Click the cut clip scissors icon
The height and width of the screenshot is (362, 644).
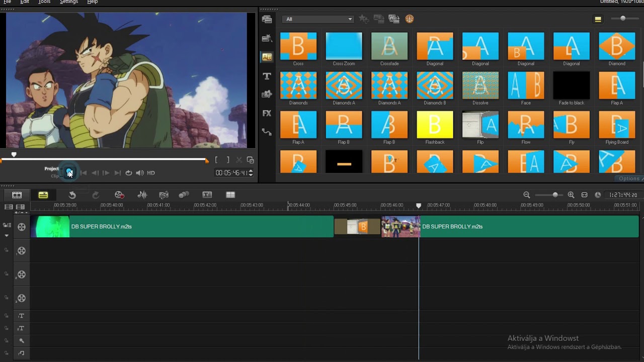coord(239,160)
